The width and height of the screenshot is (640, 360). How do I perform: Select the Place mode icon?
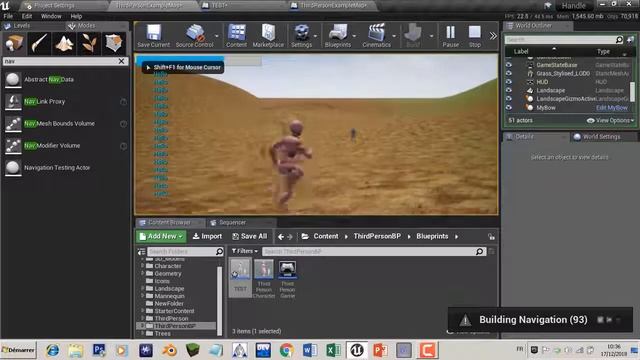(x=14, y=43)
